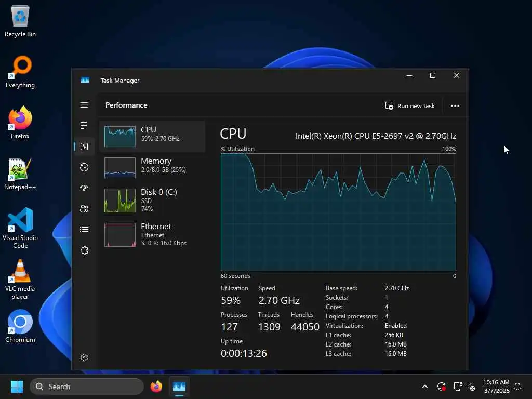Maximize the Task Manager window

pyautogui.click(x=433, y=75)
